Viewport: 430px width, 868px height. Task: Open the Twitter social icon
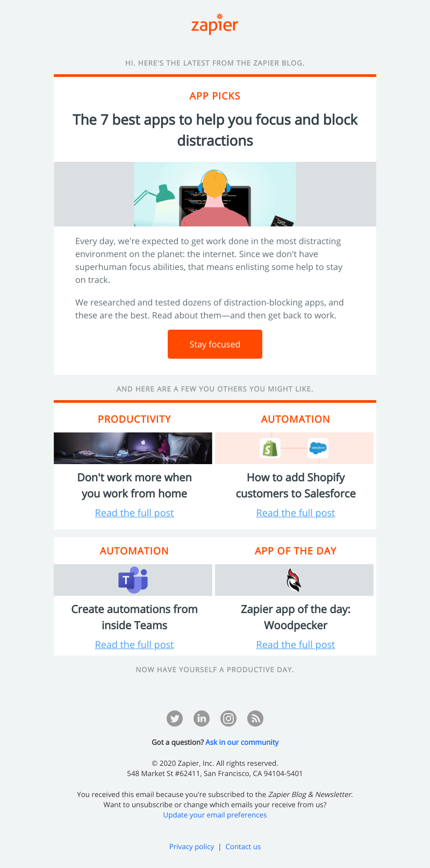(175, 718)
